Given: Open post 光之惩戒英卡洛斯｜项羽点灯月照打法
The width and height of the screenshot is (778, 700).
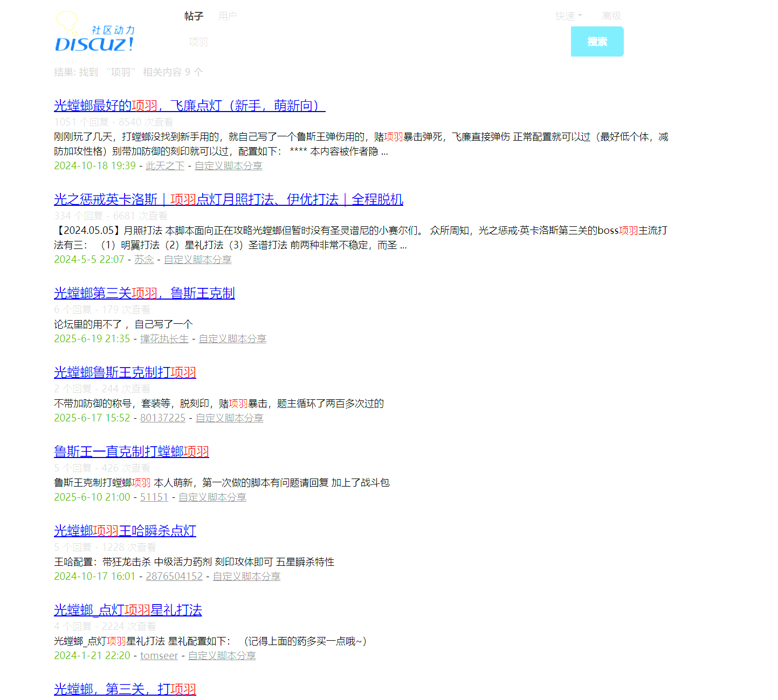Looking at the screenshot, I should 229,199.
